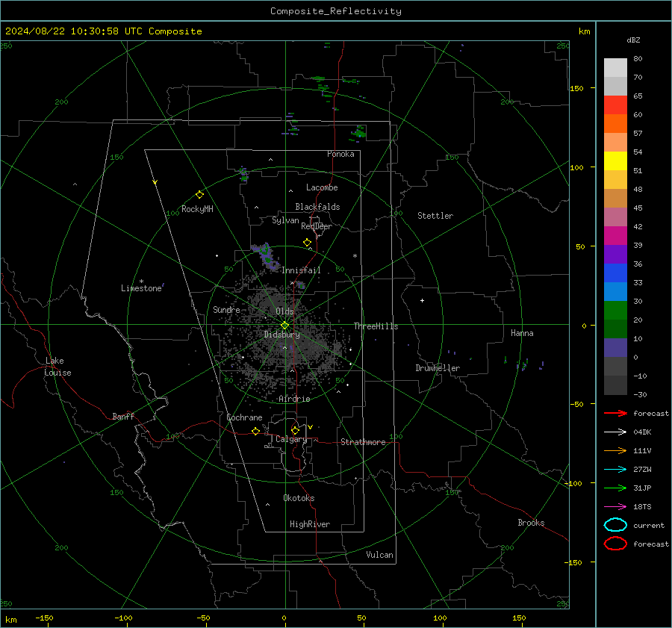Click the Calgary city label
The width and height of the screenshot is (672, 628).
[x=291, y=439]
